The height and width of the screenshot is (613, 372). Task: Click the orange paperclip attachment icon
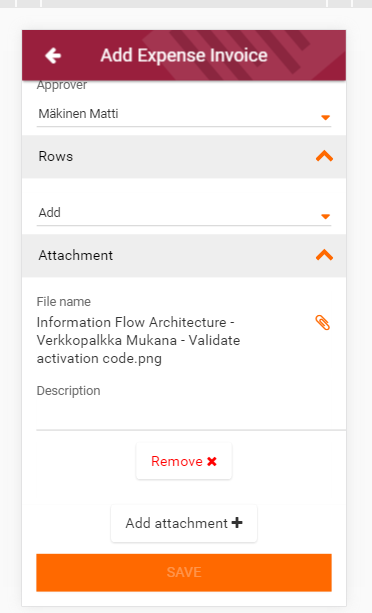point(323,323)
